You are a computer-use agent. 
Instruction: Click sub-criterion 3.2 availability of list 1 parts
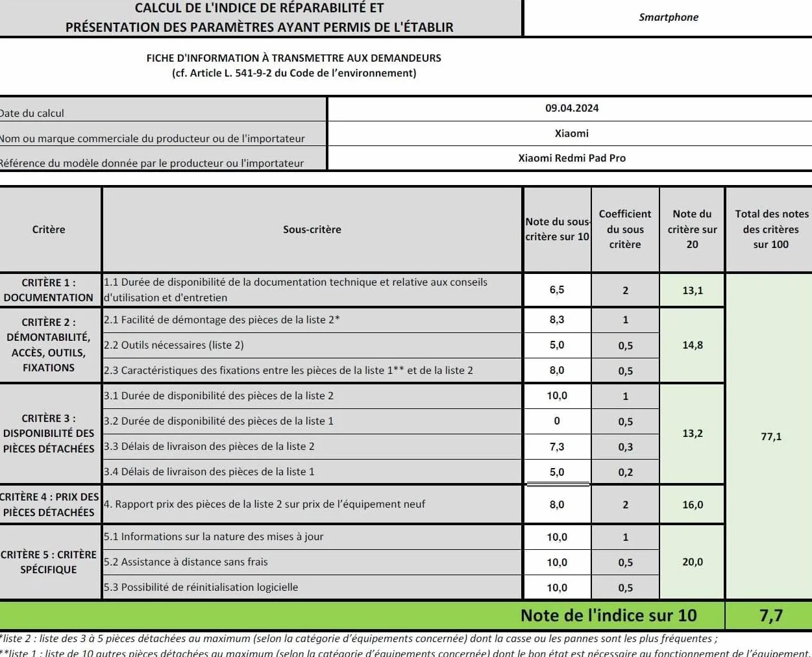click(312, 421)
